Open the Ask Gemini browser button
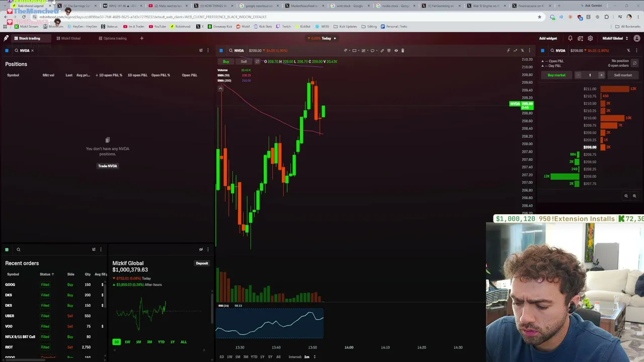 click(x=591, y=6)
